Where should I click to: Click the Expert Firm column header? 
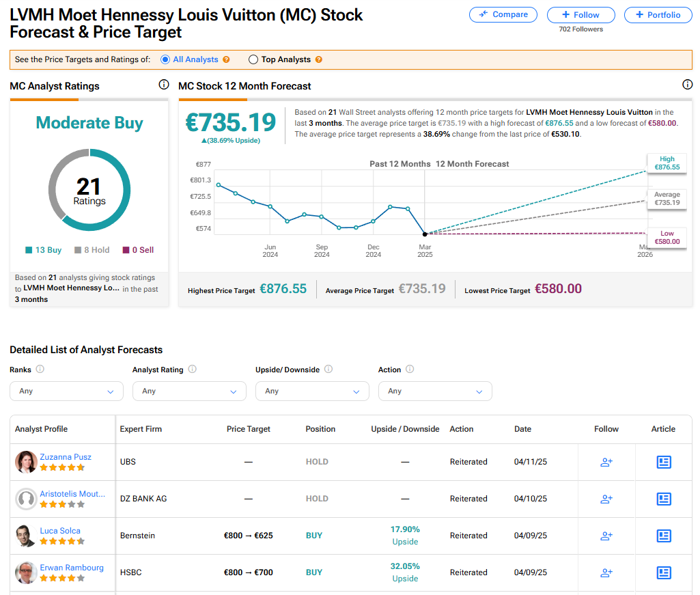click(x=141, y=429)
